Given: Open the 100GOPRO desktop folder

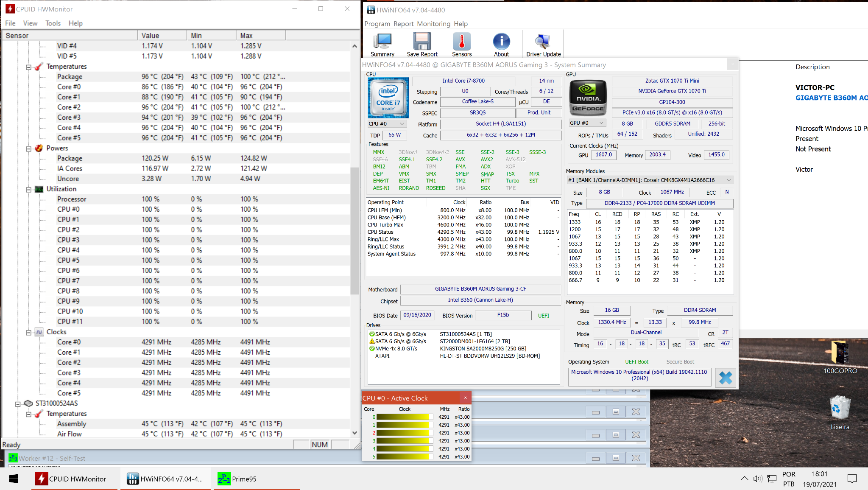Looking at the screenshot, I should pos(840,357).
